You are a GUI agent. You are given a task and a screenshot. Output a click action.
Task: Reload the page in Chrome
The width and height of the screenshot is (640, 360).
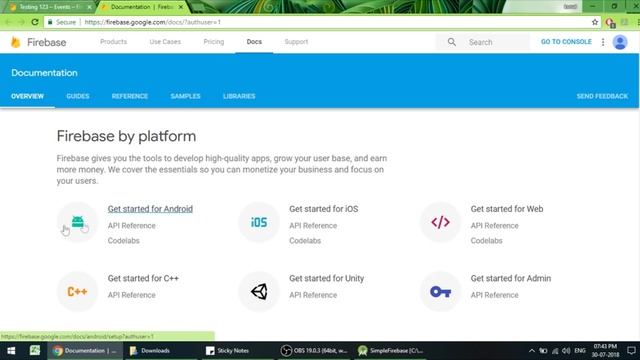35,22
